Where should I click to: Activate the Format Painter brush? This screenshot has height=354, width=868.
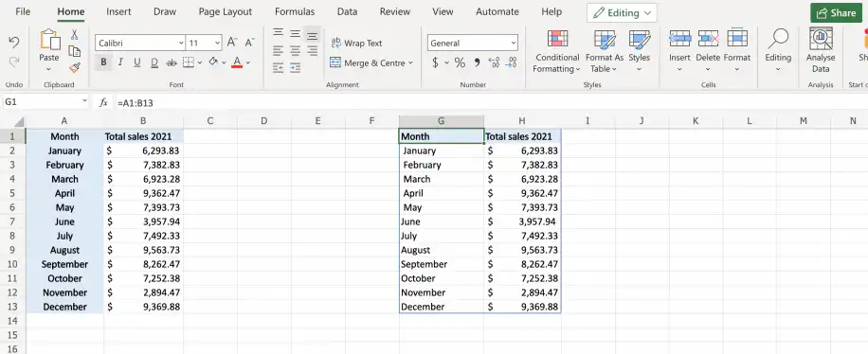[74, 67]
